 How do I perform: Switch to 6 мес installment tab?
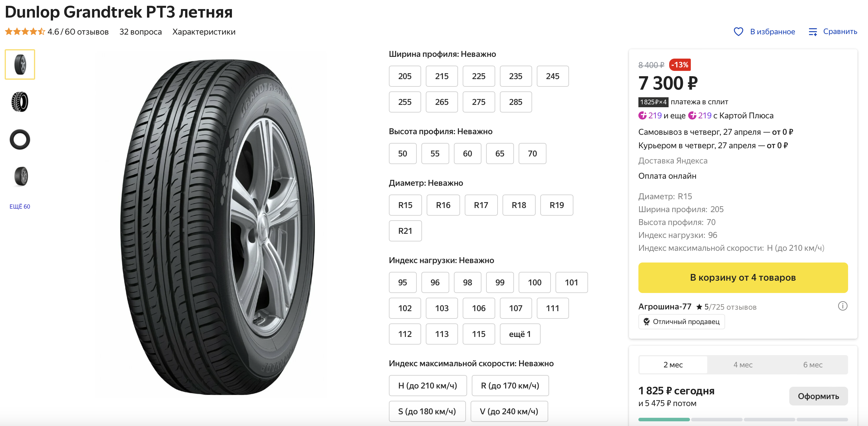coord(813,365)
